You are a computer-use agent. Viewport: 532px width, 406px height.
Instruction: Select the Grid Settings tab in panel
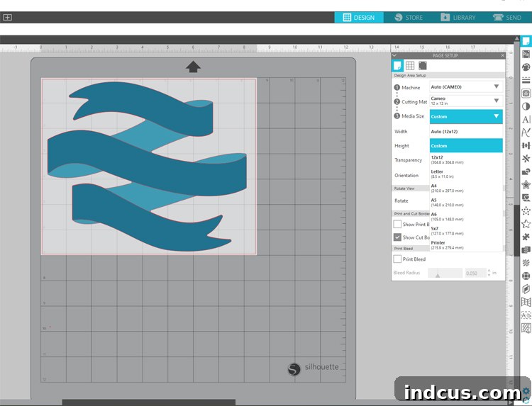tap(410, 65)
